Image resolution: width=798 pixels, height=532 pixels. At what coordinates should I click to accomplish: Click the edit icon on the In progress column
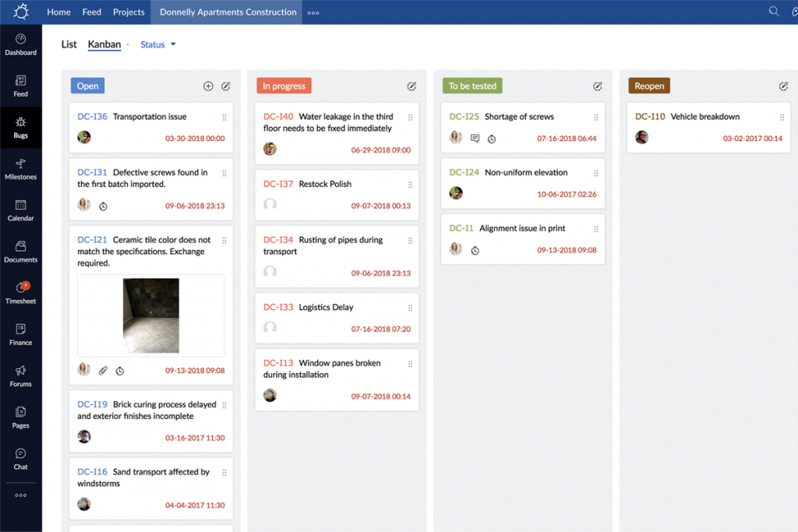(x=411, y=86)
